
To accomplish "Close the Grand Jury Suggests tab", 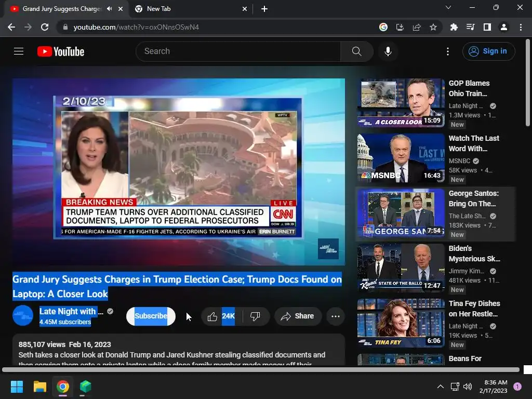I will [121, 9].
